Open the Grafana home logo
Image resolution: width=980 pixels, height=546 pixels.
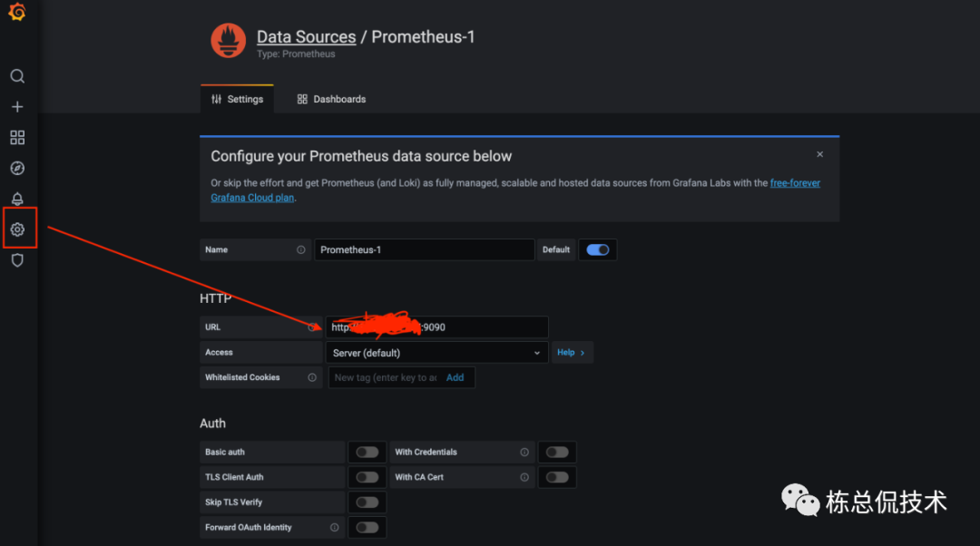click(x=17, y=12)
